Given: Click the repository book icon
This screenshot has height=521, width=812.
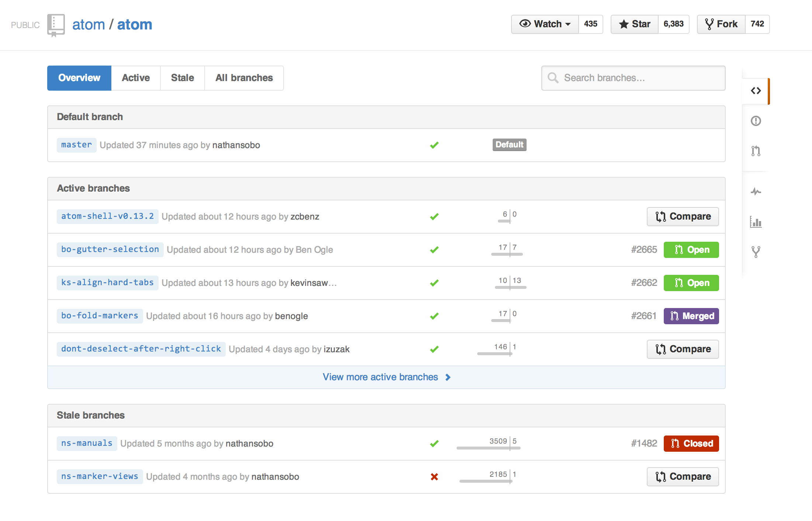Looking at the screenshot, I should [56, 25].
